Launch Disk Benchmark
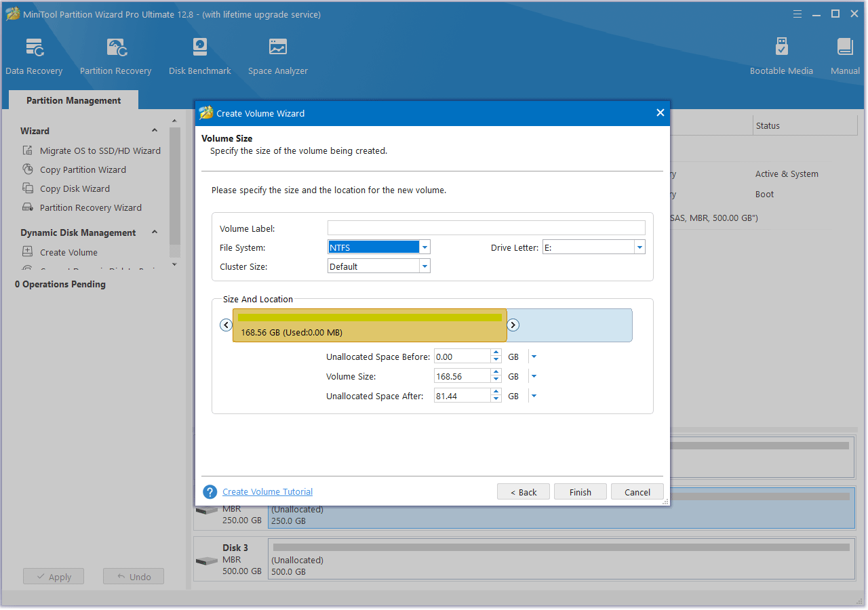868x610 pixels. pos(200,56)
